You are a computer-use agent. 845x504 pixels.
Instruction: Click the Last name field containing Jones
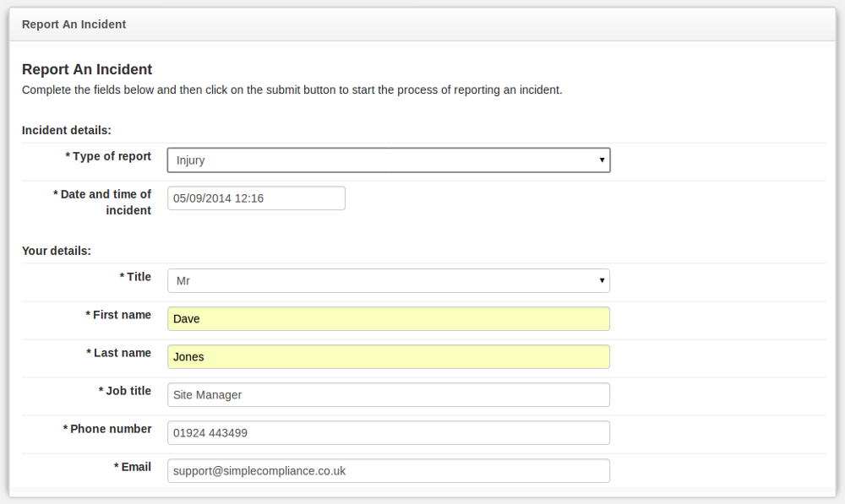(x=389, y=356)
